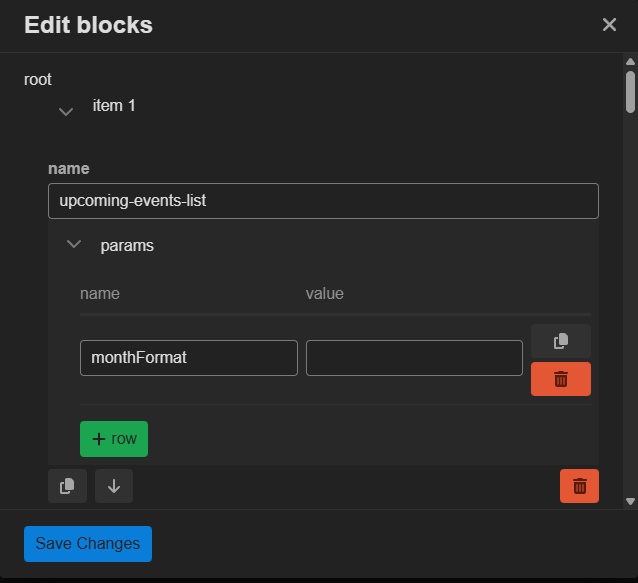Viewport: 638px width, 583px height.
Task: Select the root tree label
Action: [x=38, y=80]
